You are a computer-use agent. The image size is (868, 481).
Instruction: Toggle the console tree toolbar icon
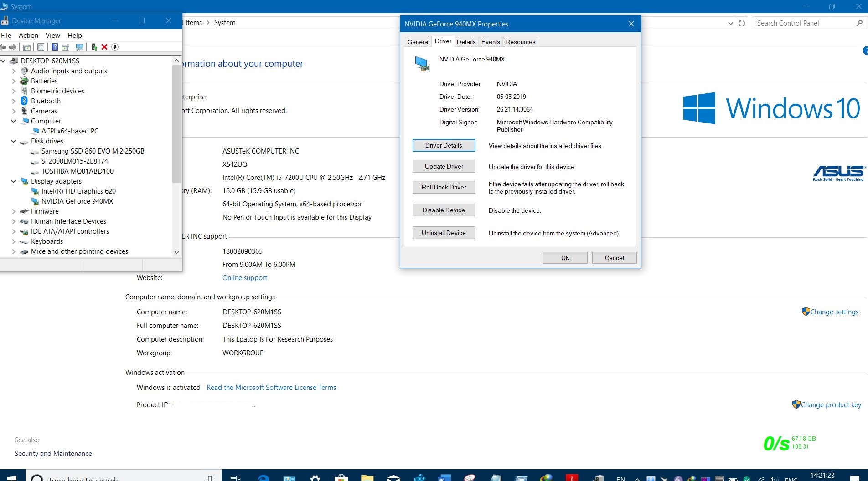click(27, 47)
